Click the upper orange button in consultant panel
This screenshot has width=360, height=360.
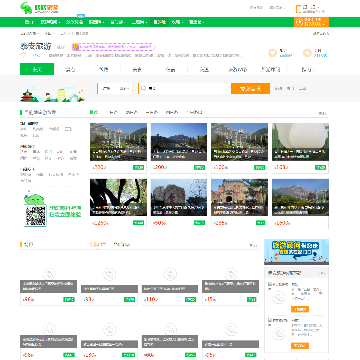[300, 309]
